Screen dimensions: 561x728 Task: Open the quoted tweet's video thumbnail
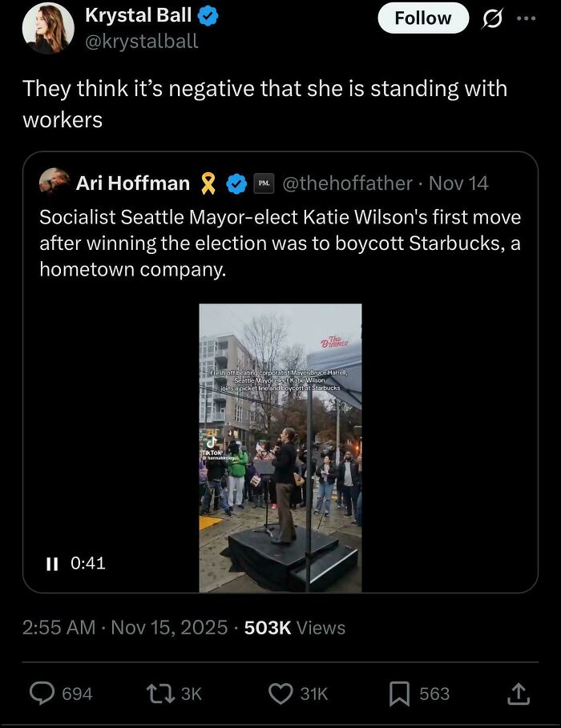(280, 448)
